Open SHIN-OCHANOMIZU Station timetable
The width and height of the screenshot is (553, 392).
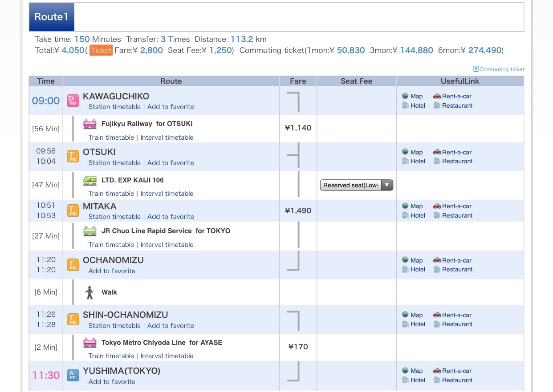114,326
